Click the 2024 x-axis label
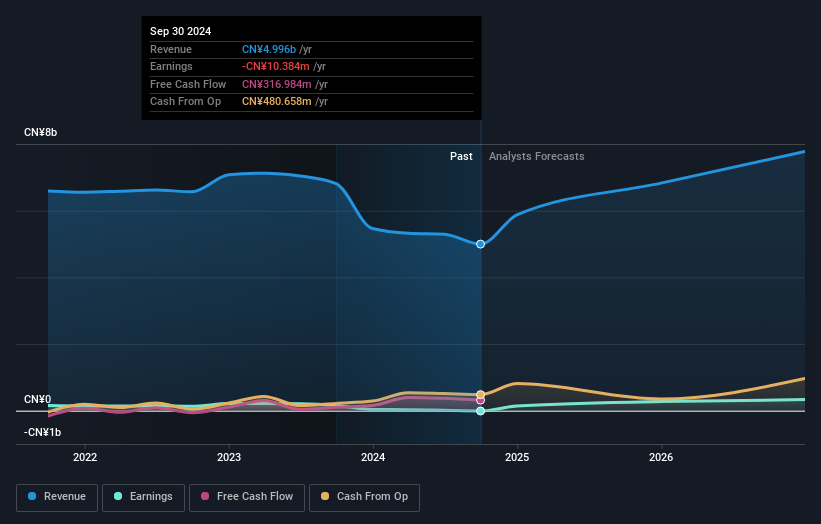This screenshot has width=821, height=524. coord(373,457)
